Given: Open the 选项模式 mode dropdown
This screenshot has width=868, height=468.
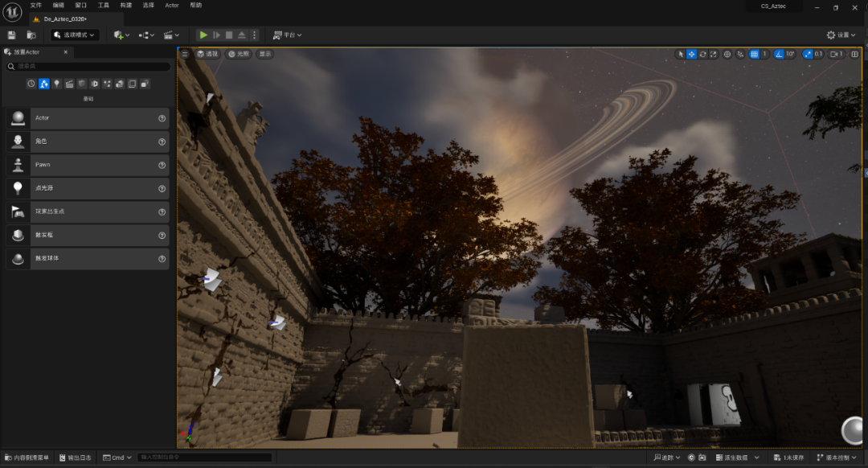Looking at the screenshot, I should (x=75, y=35).
